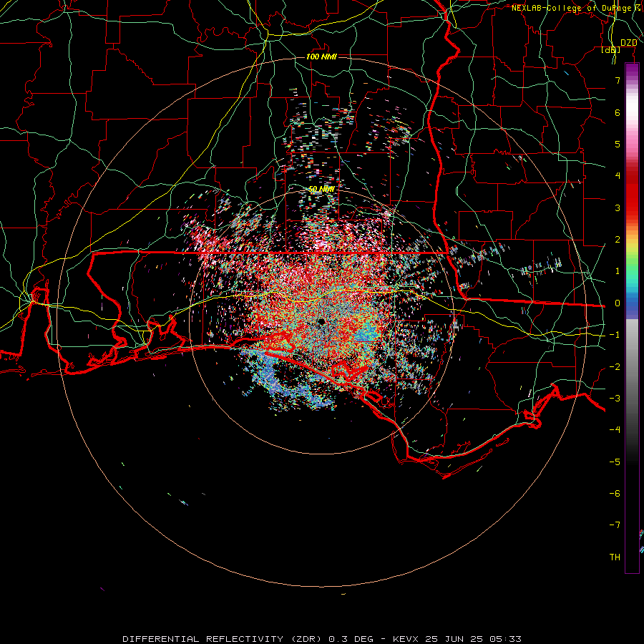The height and width of the screenshot is (644, 644).
Task: Click the -5 value on color scale
Action: tap(615, 462)
